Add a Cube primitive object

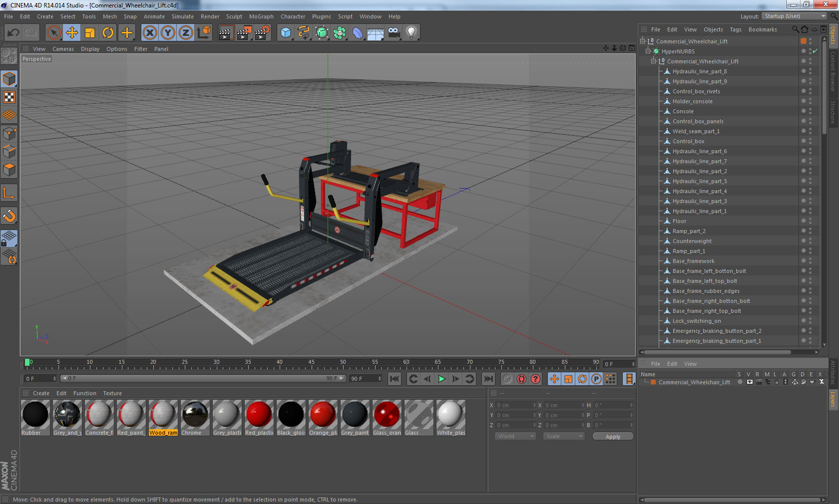click(x=286, y=33)
